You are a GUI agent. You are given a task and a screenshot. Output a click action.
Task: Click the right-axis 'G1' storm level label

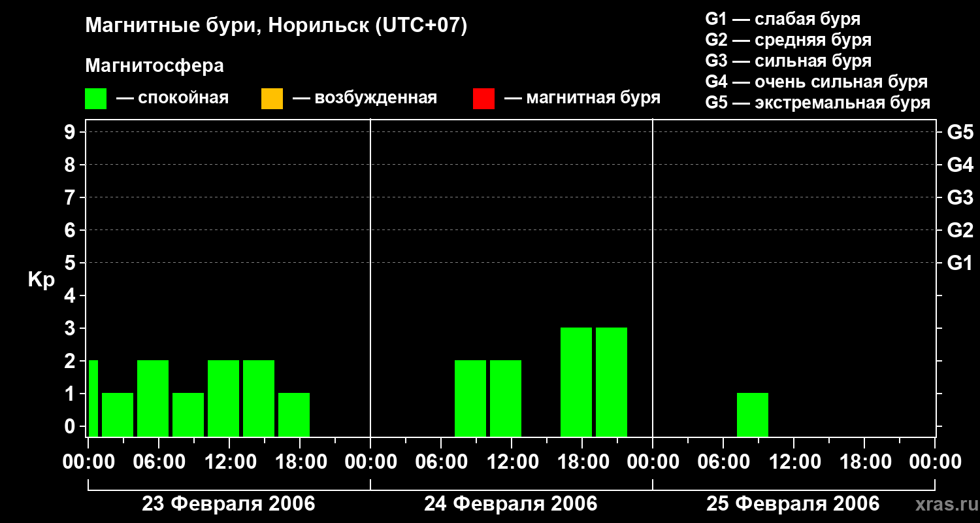point(960,263)
